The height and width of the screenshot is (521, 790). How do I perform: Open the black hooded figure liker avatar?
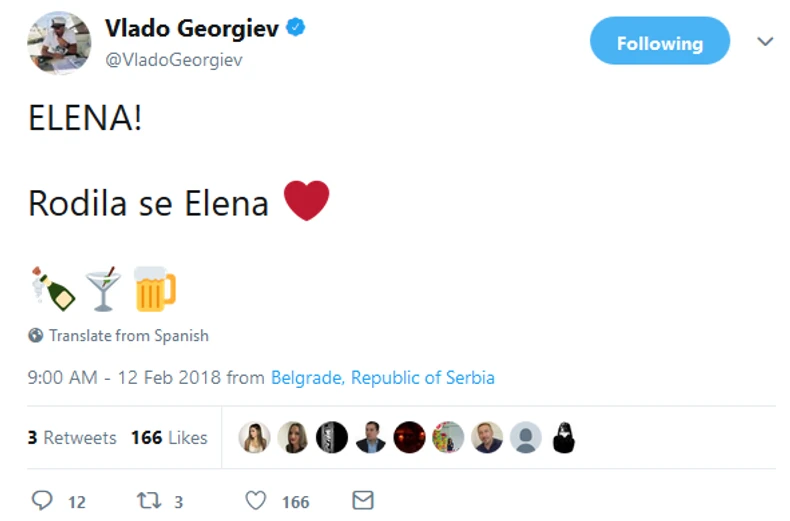tap(564, 437)
